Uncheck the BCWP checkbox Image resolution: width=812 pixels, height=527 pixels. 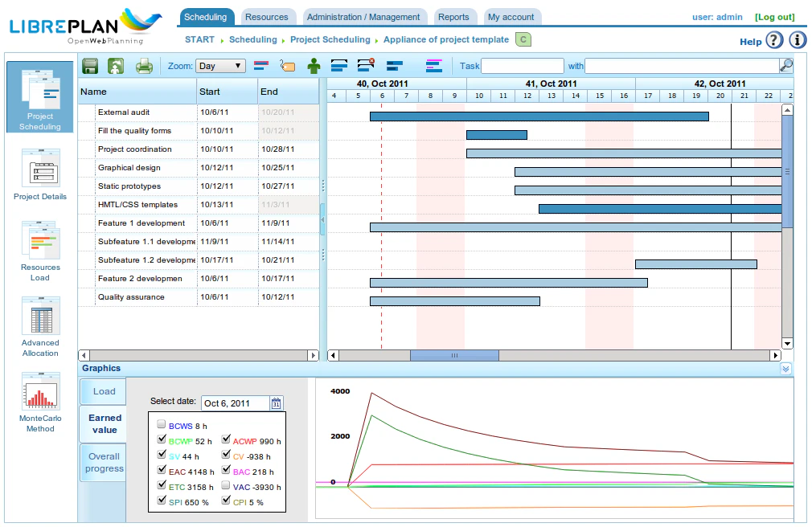pos(161,439)
